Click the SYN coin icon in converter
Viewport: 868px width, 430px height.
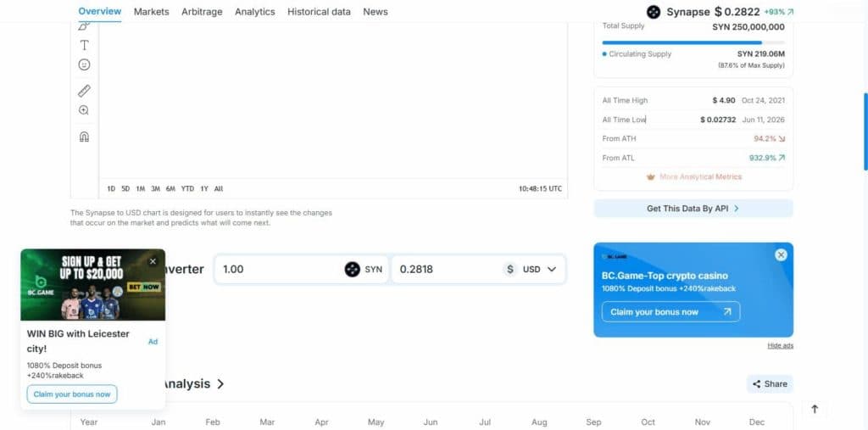(352, 270)
